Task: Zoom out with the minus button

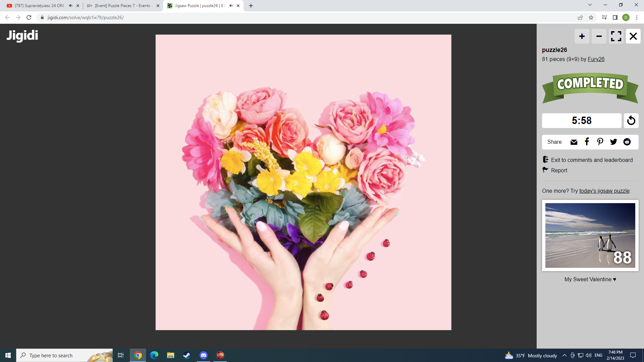Action: 599,36
